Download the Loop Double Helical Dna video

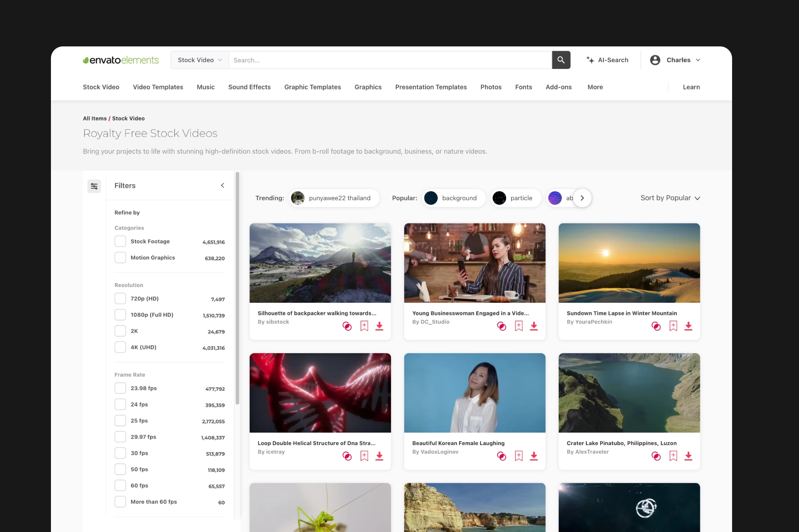(379, 456)
